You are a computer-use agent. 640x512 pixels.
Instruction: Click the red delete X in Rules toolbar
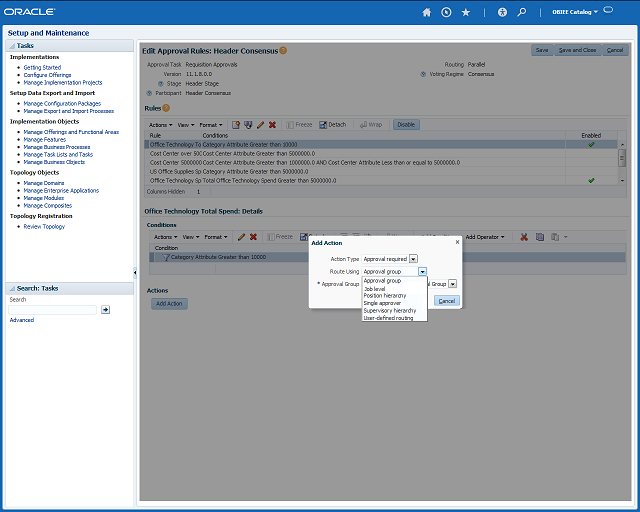coord(272,125)
